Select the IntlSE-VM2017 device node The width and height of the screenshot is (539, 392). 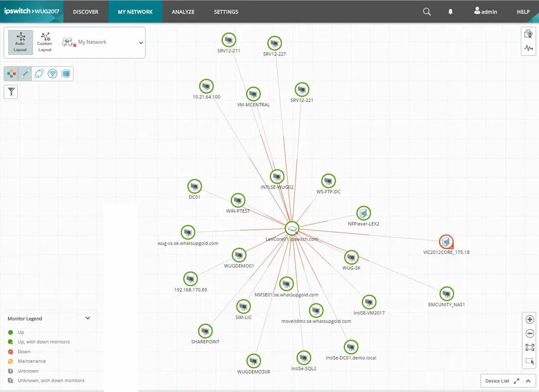(369, 302)
